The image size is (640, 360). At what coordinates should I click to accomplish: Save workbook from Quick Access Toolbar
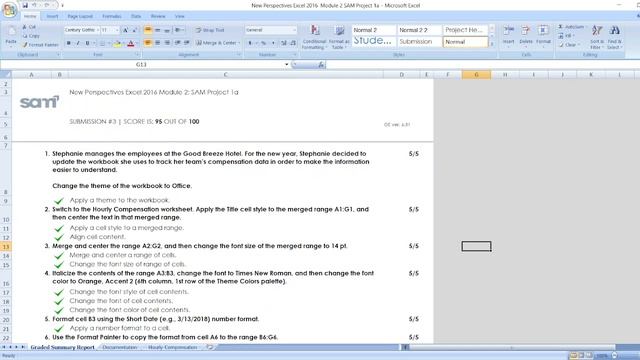pos(25,5)
